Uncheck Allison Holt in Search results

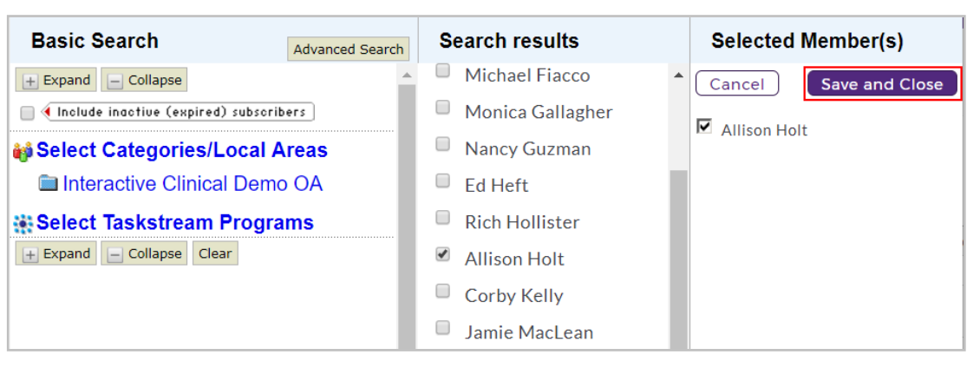[x=442, y=254]
